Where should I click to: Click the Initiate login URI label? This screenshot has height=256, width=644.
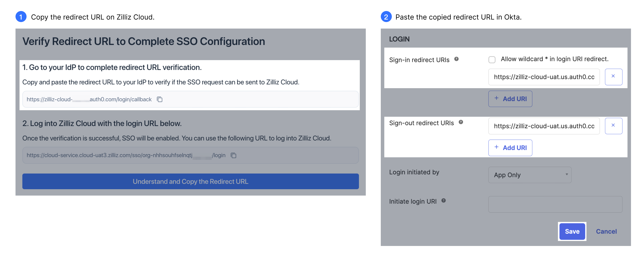pos(413,201)
